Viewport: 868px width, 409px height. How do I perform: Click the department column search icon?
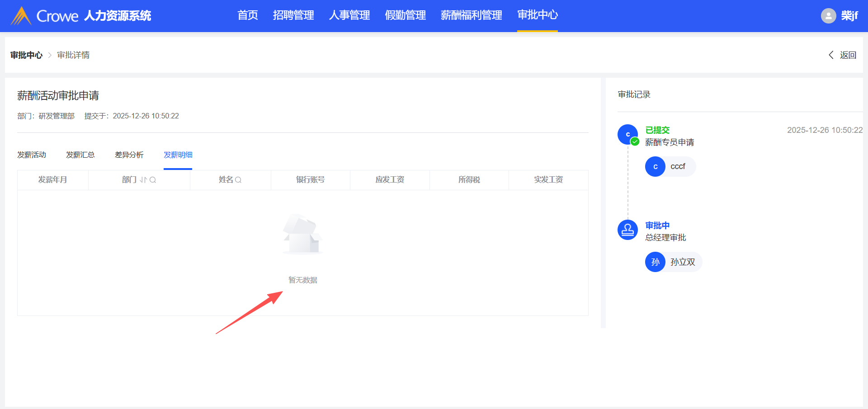(x=153, y=180)
